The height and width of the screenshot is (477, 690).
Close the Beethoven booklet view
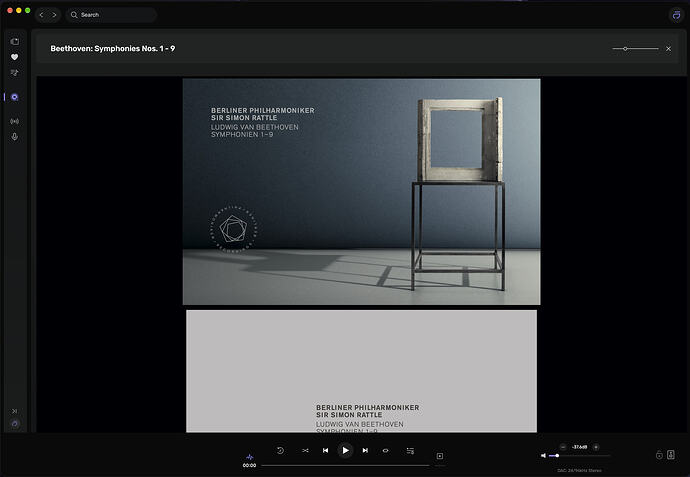[668, 49]
